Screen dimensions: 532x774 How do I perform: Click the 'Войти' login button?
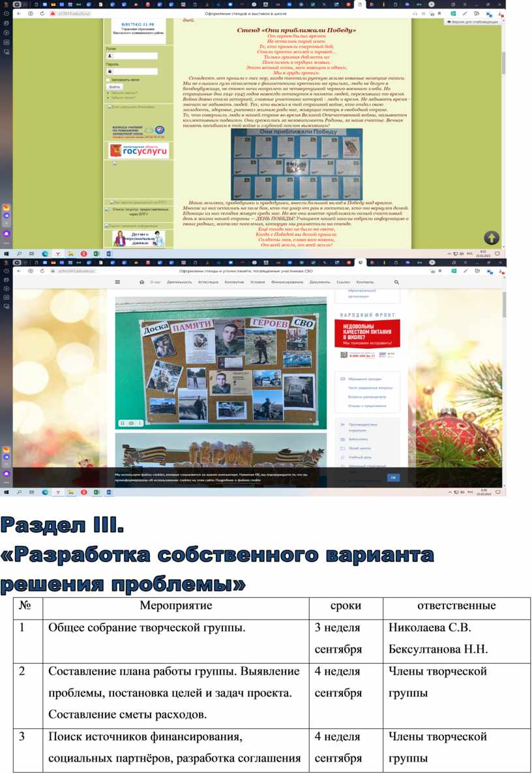point(114,87)
